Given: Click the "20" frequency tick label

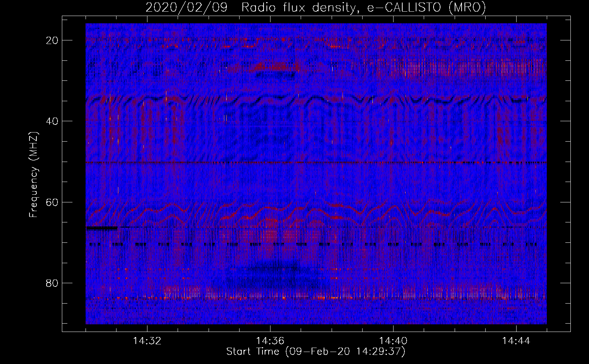Looking at the screenshot, I should pos(52,40).
